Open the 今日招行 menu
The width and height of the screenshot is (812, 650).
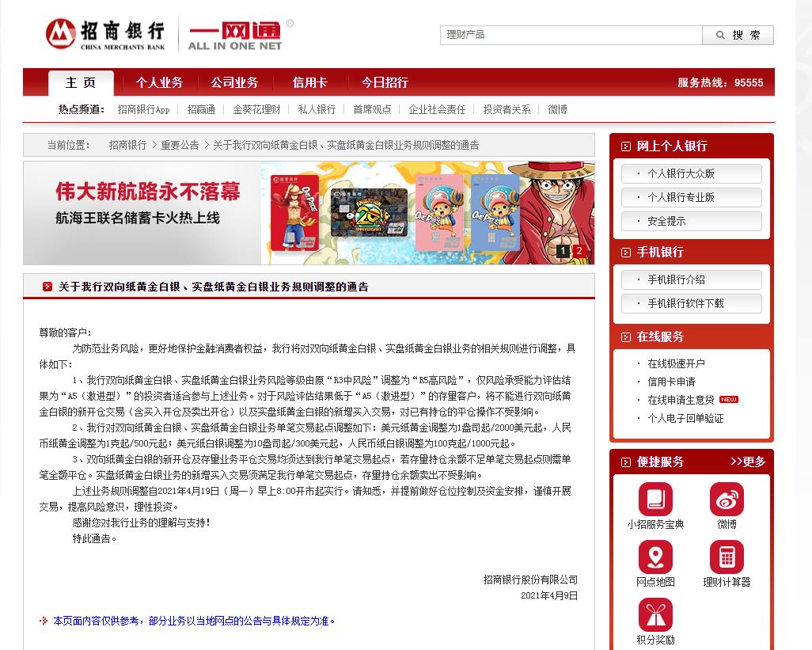point(385,82)
